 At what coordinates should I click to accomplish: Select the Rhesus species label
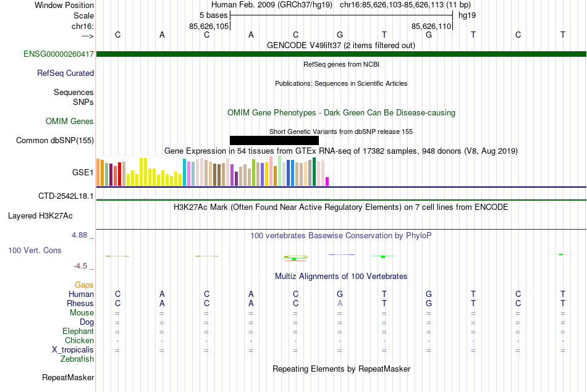[x=80, y=304]
